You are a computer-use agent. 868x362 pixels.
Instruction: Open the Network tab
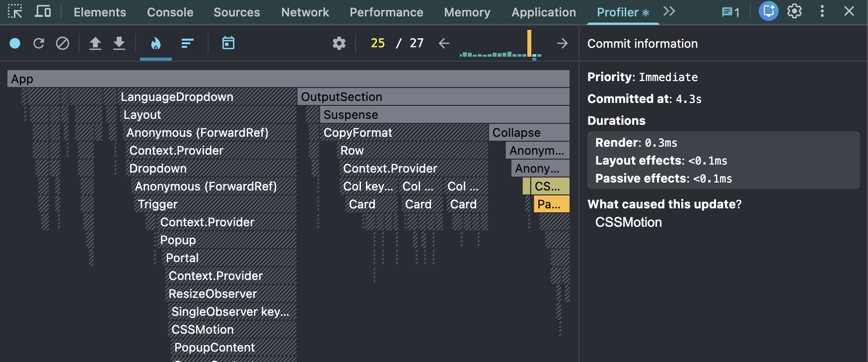tap(305, 12)
